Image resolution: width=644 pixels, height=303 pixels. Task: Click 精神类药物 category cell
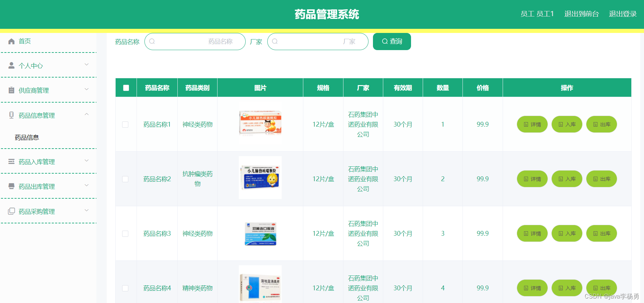[197, 288]
